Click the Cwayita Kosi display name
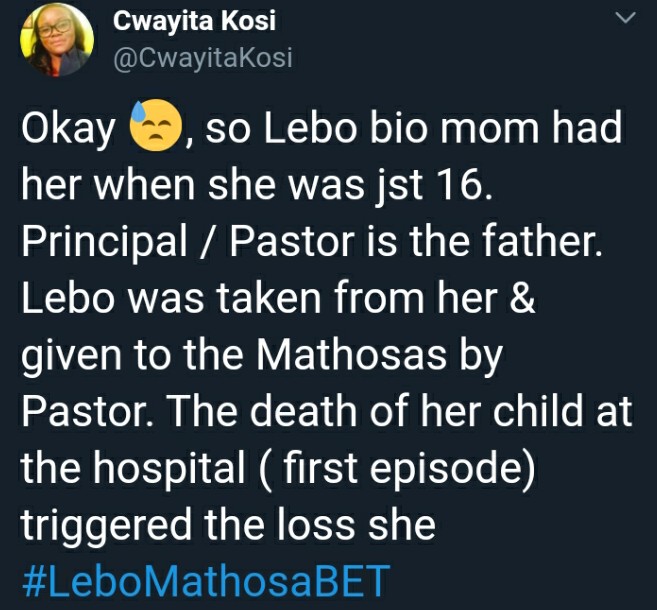The height and width of the screenshot is (610, 657). 194,20
